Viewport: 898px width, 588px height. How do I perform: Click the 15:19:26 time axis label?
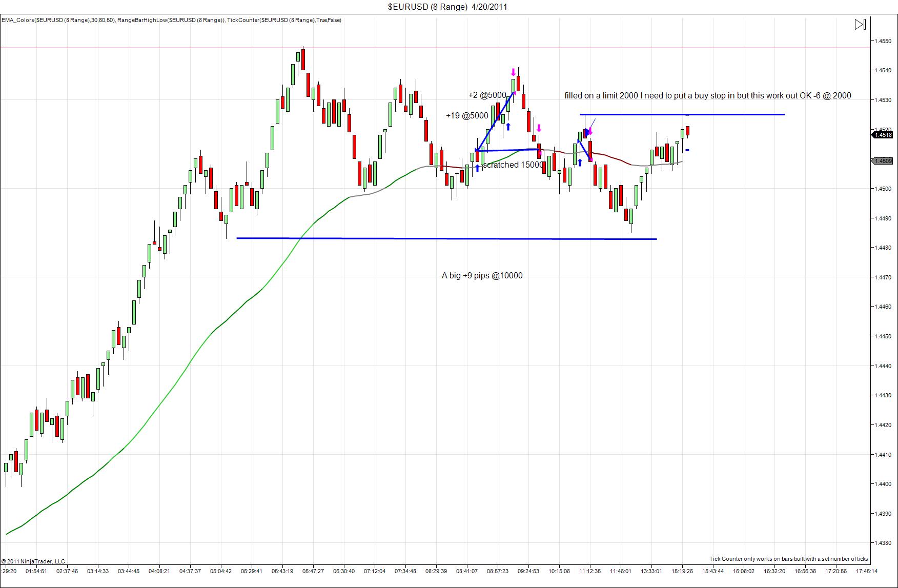pyautogui.click(x=682, y=571)
